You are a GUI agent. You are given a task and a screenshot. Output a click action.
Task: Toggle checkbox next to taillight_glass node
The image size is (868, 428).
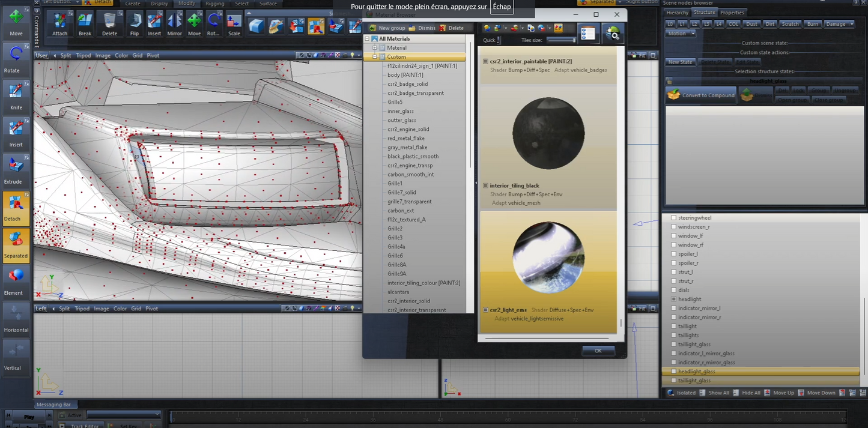point(673,345)
